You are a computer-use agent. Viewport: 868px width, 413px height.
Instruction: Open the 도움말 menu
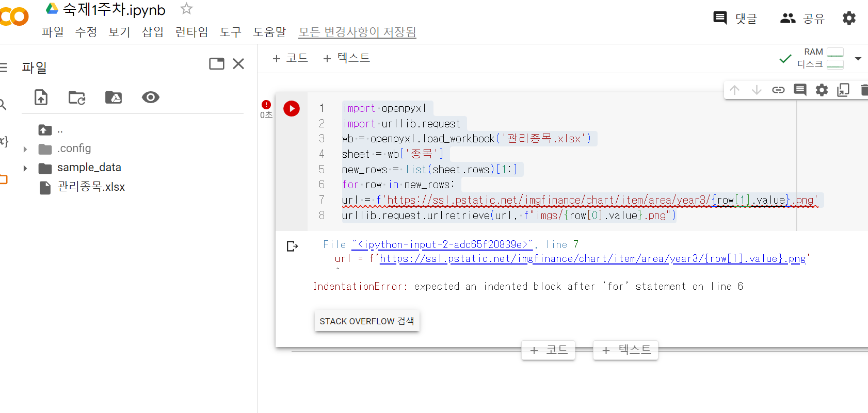(x=269, y=32)
